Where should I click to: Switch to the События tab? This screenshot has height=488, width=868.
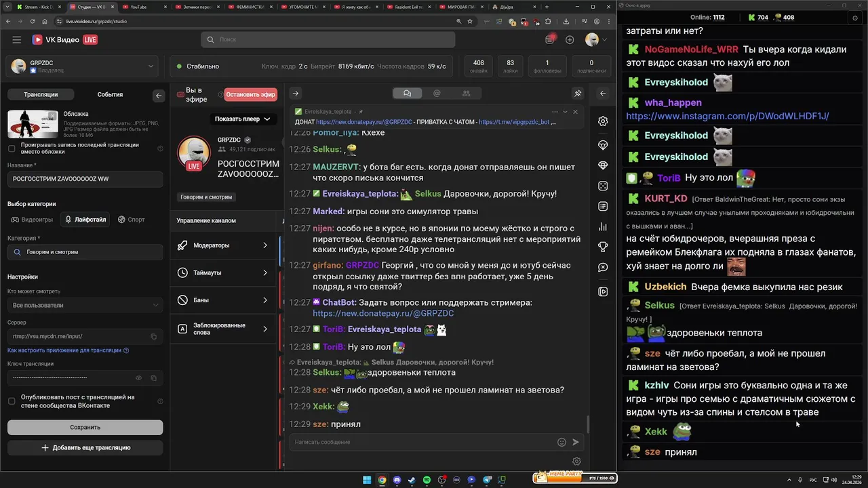click(110, 95)
